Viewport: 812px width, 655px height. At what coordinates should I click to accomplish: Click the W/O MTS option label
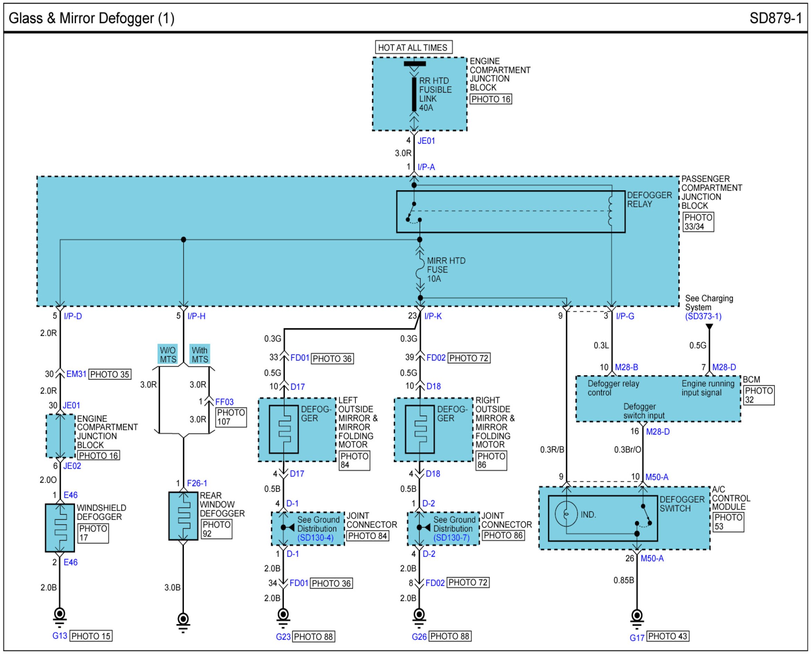[168, 355]
